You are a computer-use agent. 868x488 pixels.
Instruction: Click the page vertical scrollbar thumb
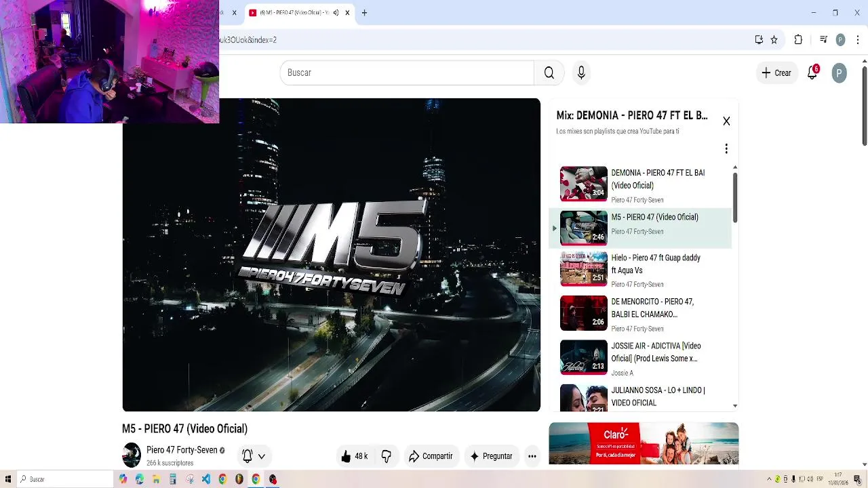[865, 105]
